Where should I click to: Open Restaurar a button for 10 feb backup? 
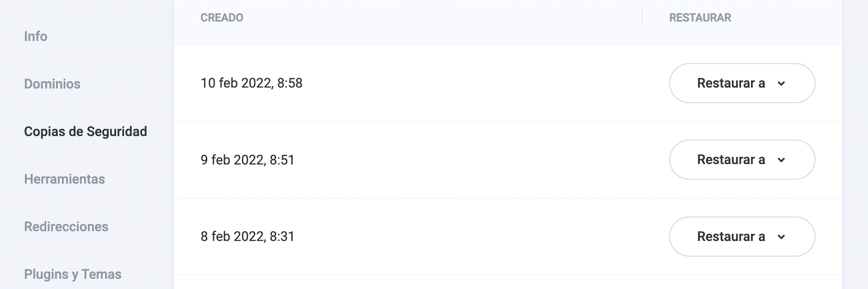(x=731, y=83)
